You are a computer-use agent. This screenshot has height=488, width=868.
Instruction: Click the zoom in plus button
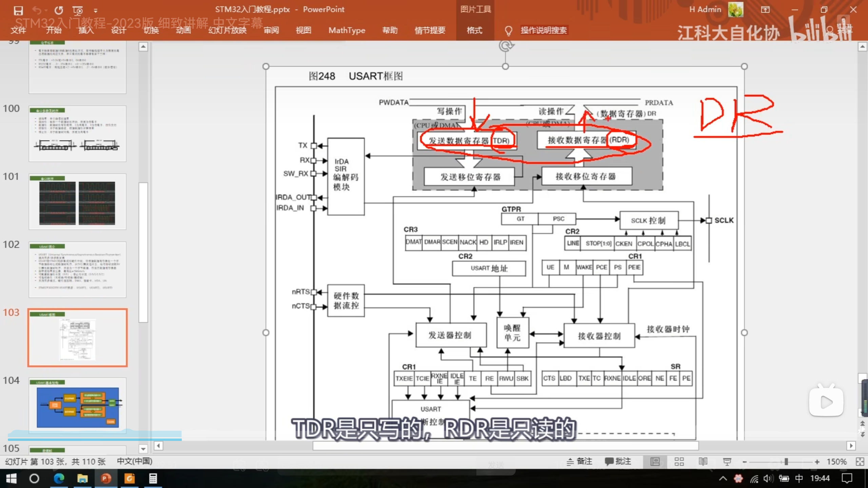817,462
